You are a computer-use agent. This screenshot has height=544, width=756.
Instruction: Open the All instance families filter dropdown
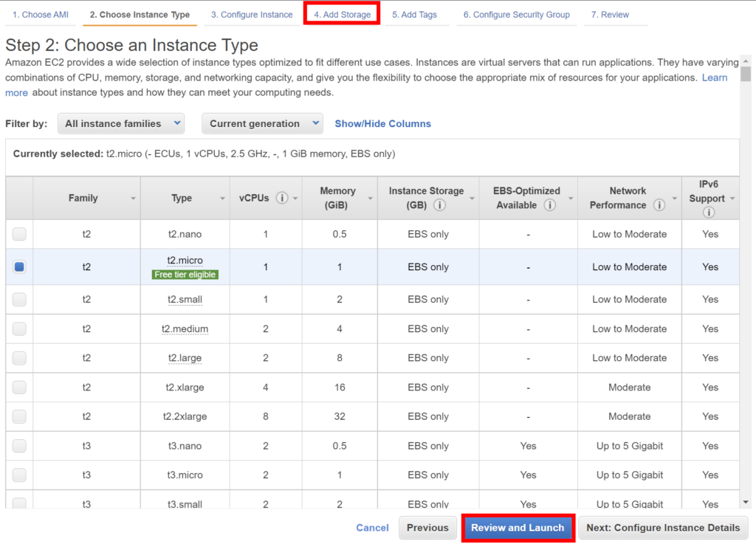(x=121, y=124)
